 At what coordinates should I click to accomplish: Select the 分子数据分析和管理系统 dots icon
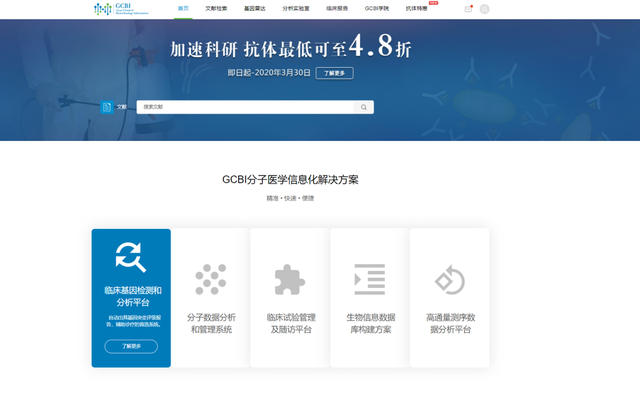[x=211, y=279]
